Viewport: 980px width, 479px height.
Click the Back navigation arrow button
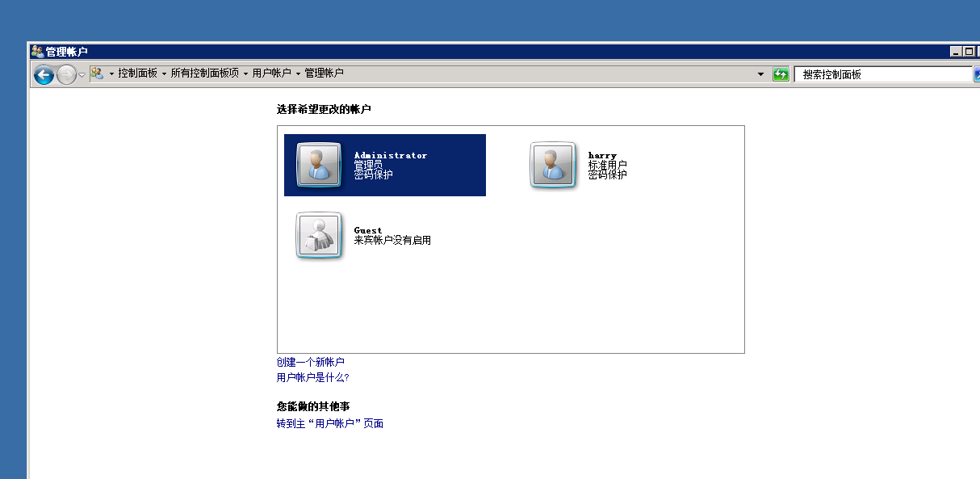44,75
